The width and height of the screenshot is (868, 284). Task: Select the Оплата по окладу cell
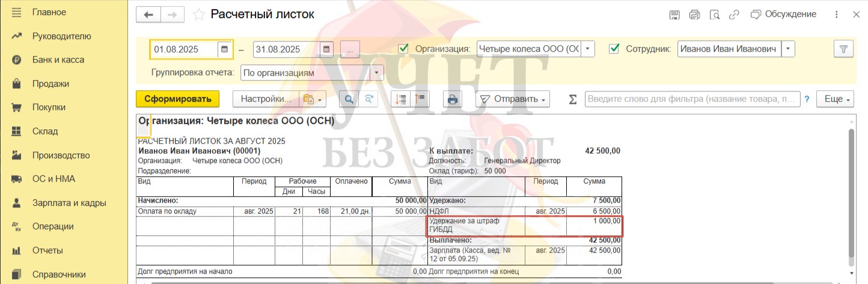click(x=185, y=211)
